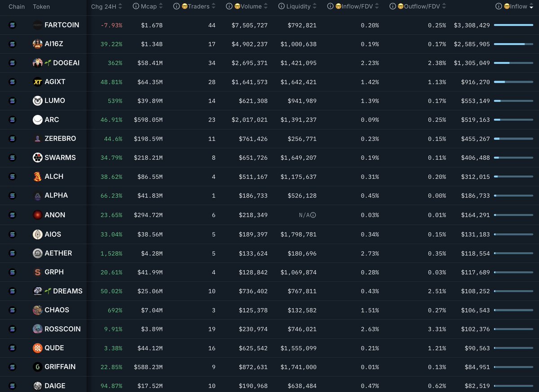Click the ZEREBRO token logo

[x=38, y=139]
